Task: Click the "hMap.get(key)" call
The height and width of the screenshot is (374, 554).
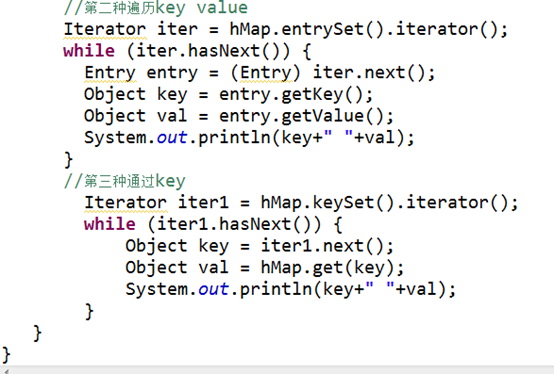Action: [x=328, y=268]
